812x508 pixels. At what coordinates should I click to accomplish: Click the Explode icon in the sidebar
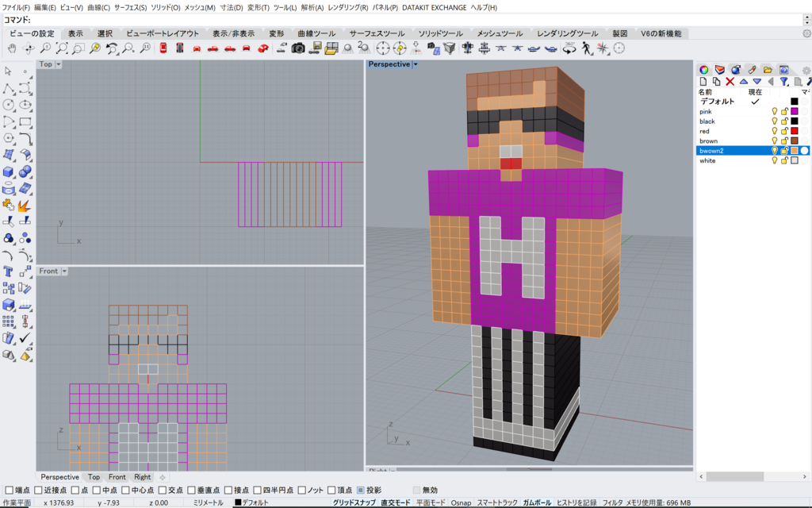[x=25, y=206]
